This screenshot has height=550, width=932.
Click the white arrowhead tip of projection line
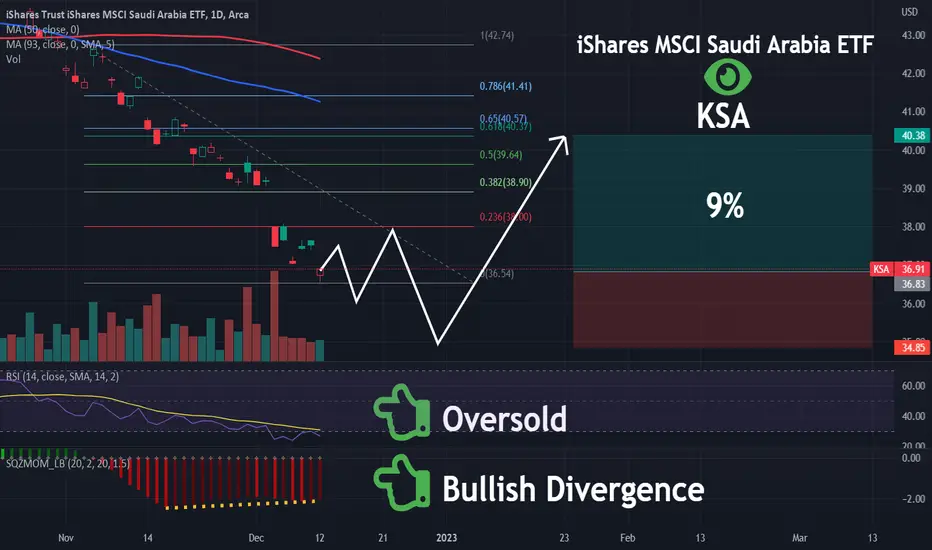click(x=562, y=142)
